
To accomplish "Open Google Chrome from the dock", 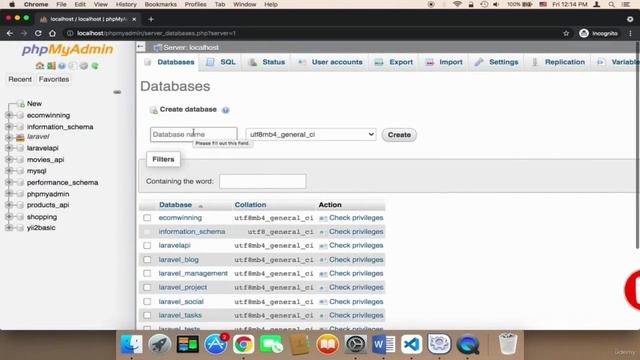I will click(x=243, y=344).
